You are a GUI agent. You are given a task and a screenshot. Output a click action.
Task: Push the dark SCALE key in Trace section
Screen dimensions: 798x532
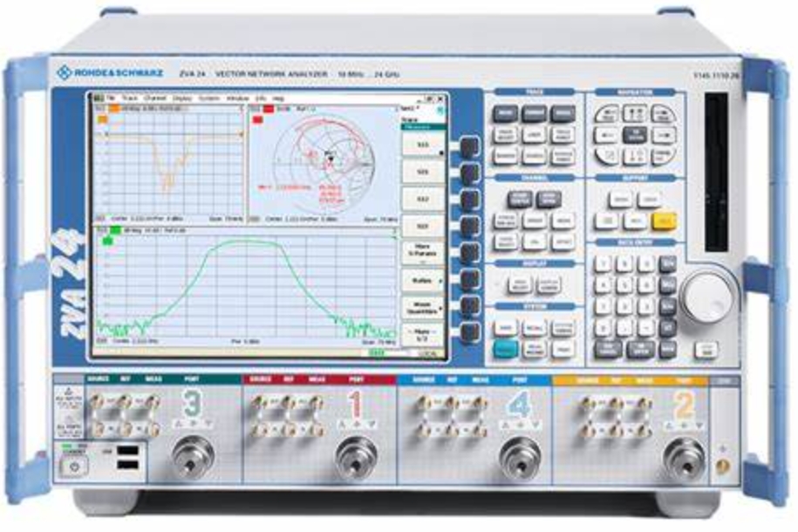[563, 113]
